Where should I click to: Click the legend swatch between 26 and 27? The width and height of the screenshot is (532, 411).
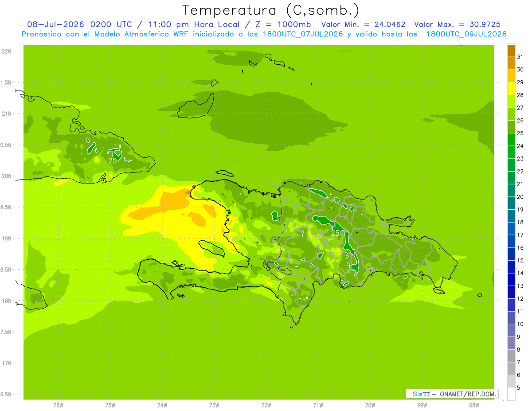pyautogui.click(x=511, y=114)
